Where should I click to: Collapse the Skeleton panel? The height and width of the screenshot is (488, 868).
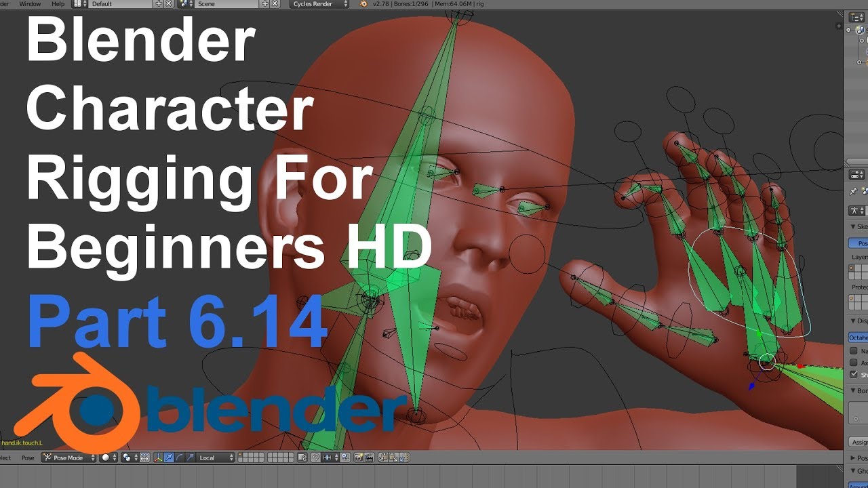coord(852,226)
